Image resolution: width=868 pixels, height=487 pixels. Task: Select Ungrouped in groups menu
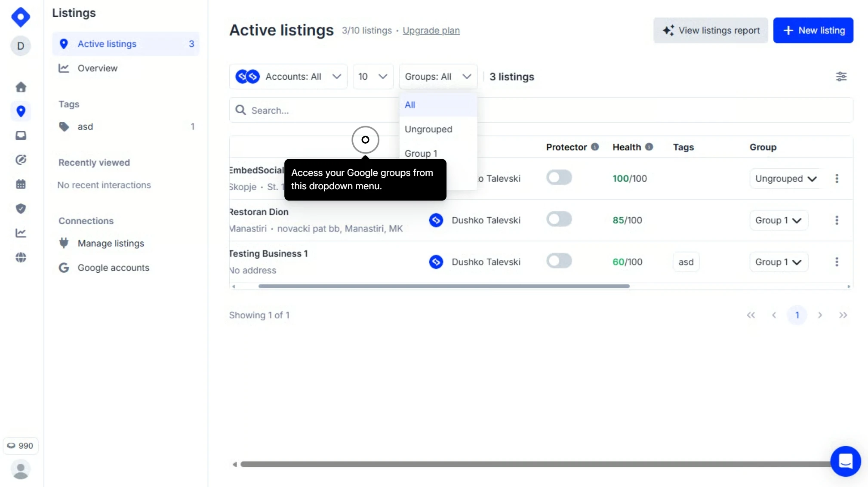tap(438, 129)
